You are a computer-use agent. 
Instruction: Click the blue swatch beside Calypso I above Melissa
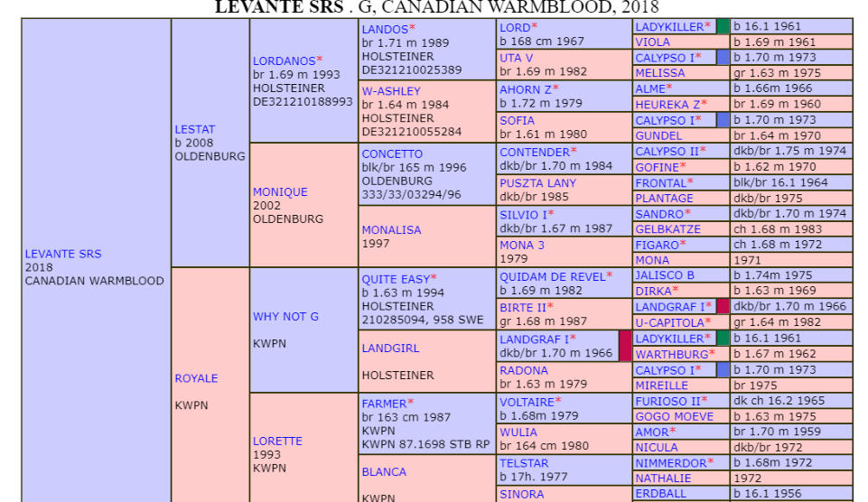click(x=723, y=58)
